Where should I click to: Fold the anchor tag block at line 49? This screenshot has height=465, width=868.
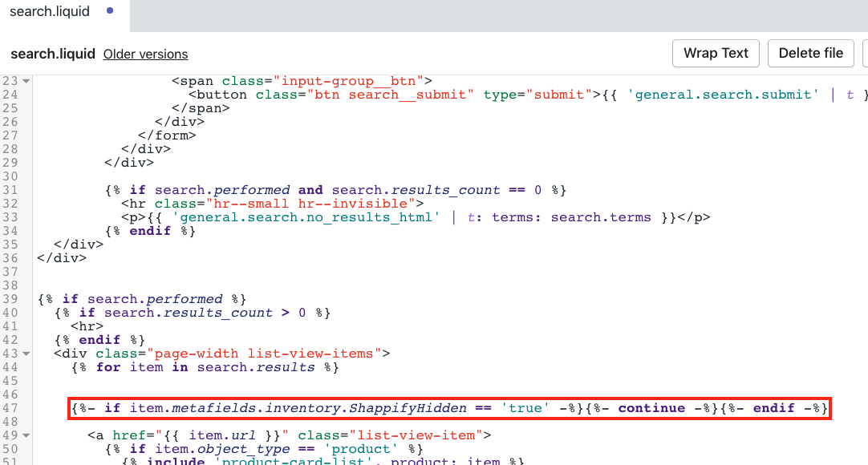tap(26, 436)
